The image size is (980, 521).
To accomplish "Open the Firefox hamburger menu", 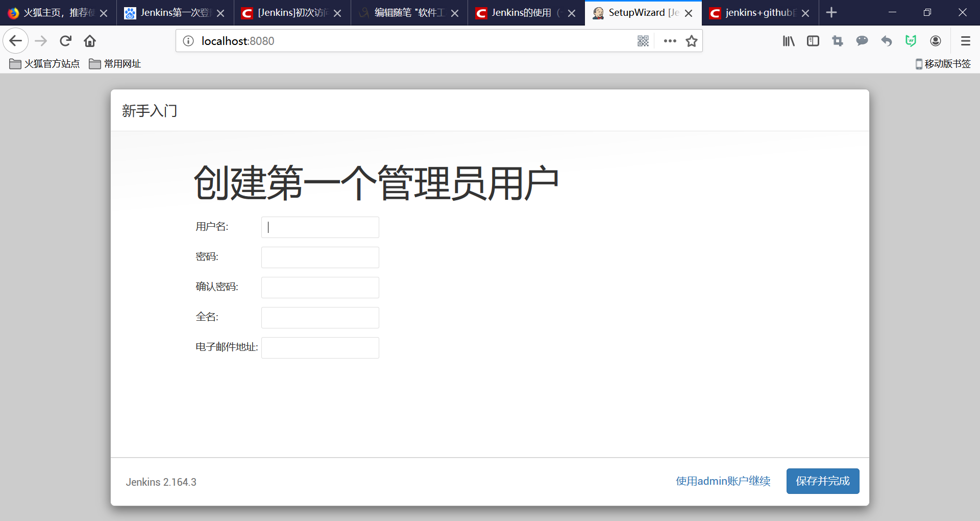I will tap(965, 41).
